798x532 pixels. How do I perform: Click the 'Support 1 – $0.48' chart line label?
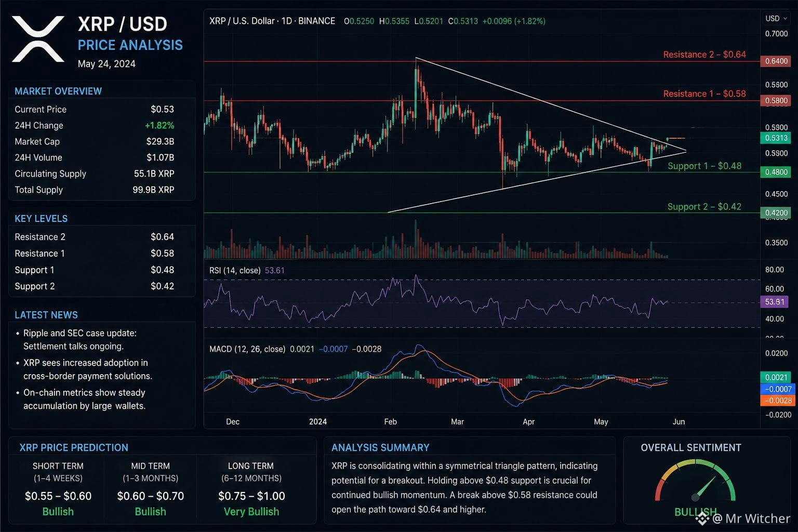pos(704,166)
